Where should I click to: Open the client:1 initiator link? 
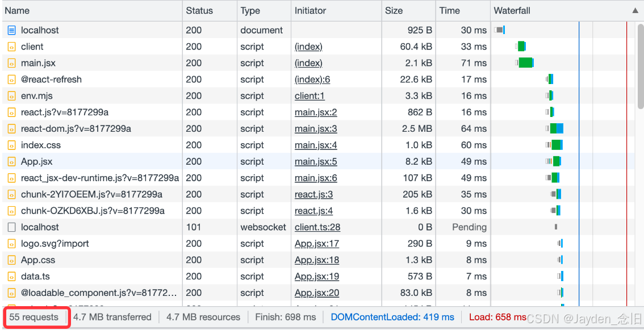(x=310, y=96)
